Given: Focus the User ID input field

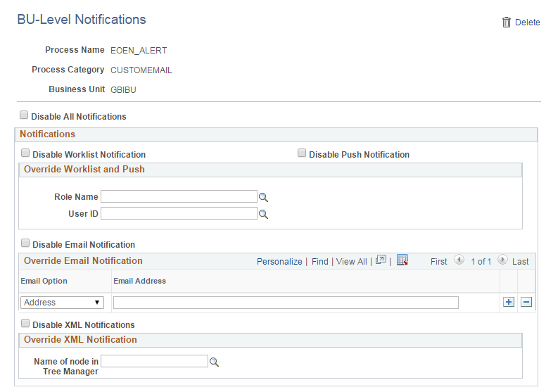Looking at the screenshot, I should tap(179, 213).
